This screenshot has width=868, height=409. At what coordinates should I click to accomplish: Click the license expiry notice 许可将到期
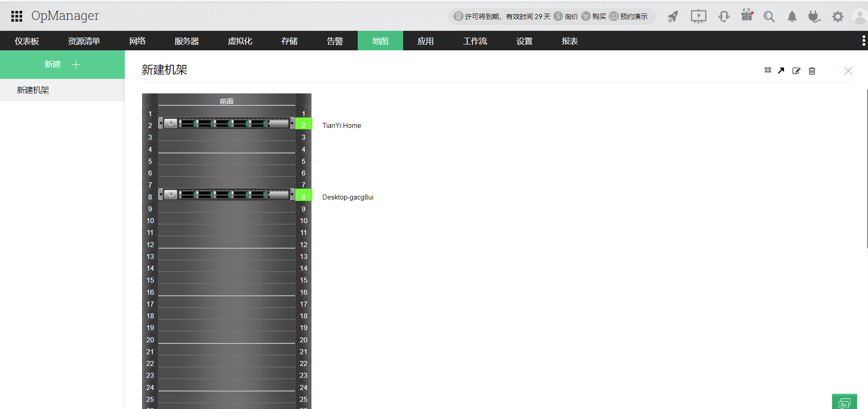[508, 17]
